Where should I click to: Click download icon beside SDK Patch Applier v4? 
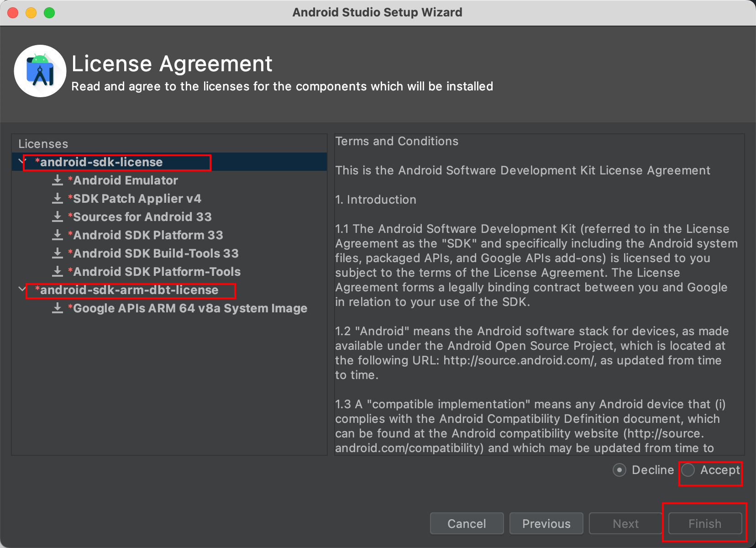tap(57, 199)
